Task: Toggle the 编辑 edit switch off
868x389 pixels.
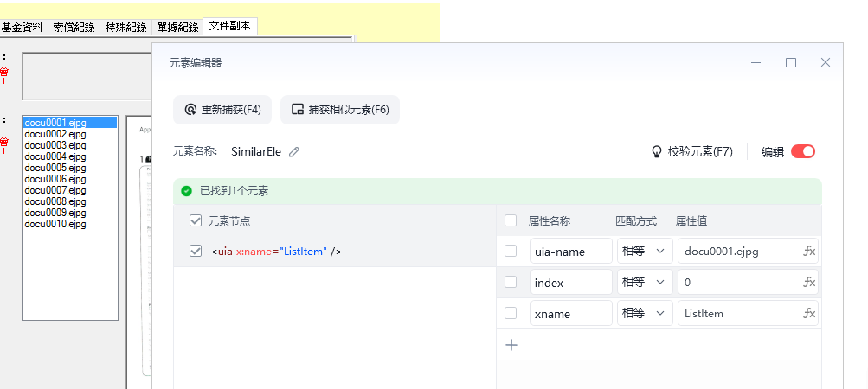Action: click(803, 151)
